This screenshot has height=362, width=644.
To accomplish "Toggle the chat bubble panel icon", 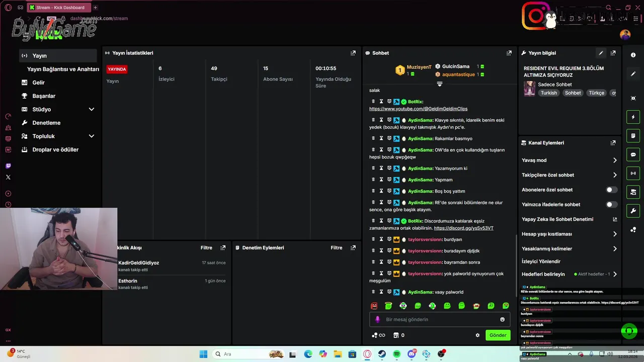I will coord(633,154).
